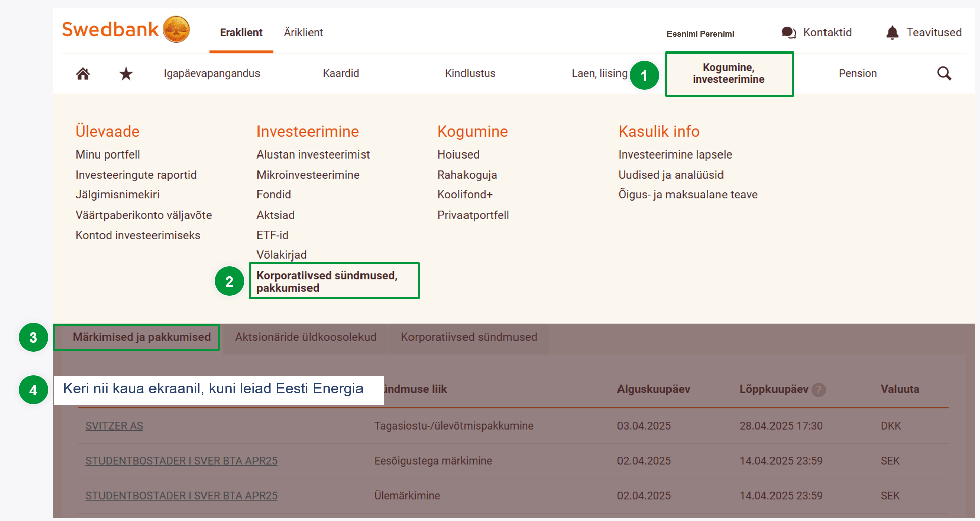Expand the Igapäevapangandus menu
Image resolution: width=980 pixels, height=521 pixels.
pos(212,74)
